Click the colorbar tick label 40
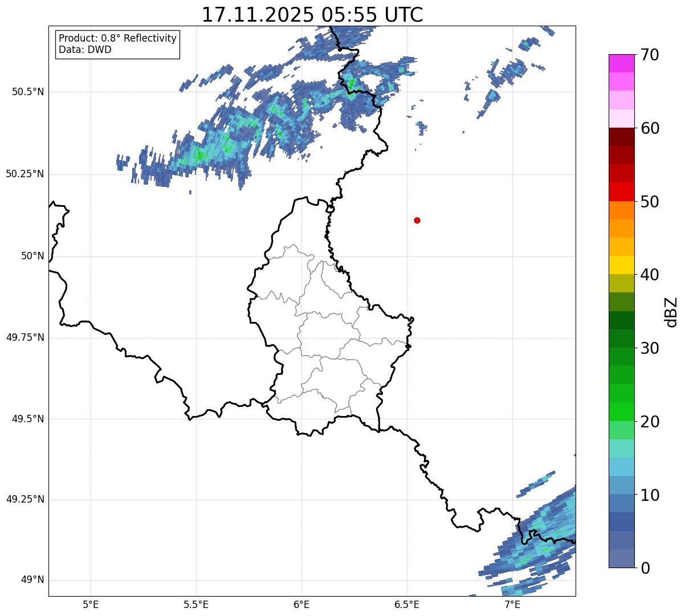 tap(650, 275)
